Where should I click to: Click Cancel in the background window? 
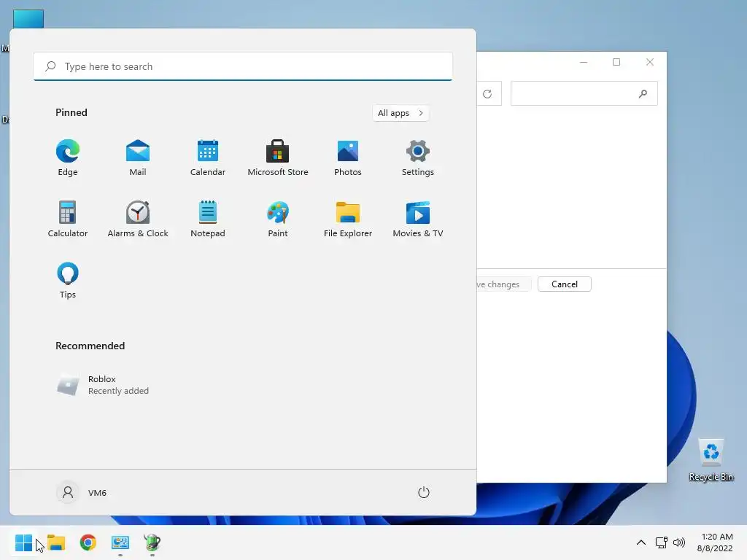pyautogui.click(x=565, y=284)
